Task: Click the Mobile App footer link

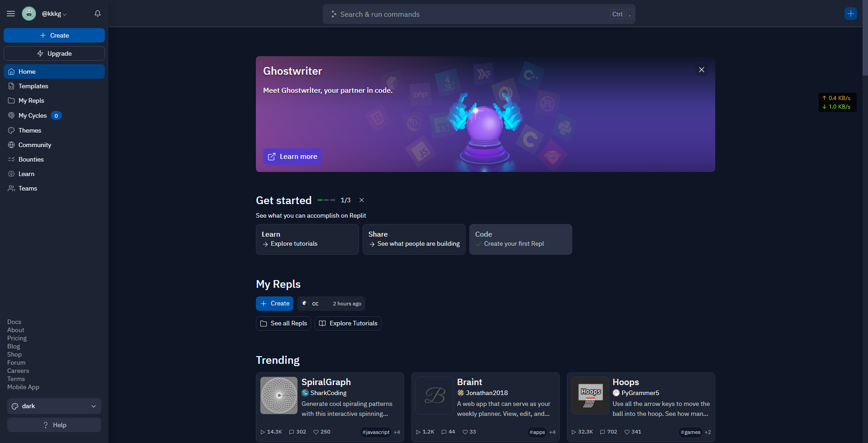Action: tap(23, 387)
